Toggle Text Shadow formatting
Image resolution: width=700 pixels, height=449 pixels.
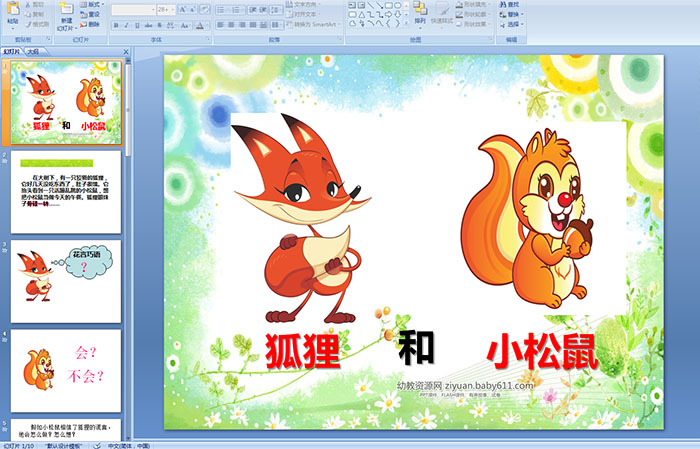pyautogui.click(x=159, y=25)
